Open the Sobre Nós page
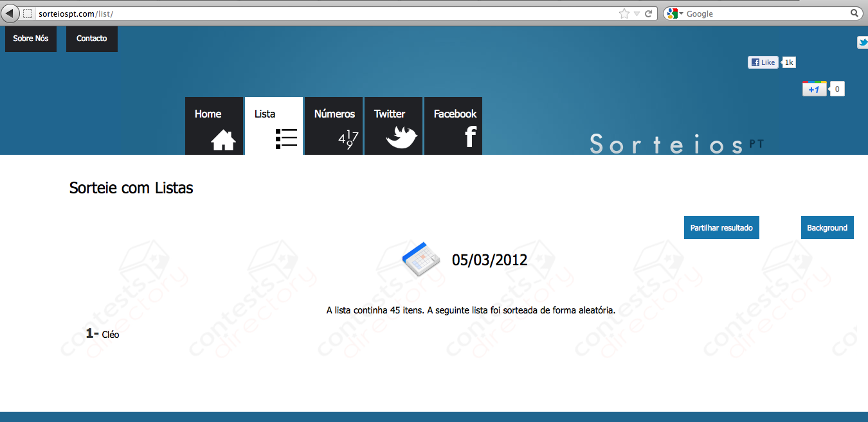 pyautogui.click(x=31, y=39)
